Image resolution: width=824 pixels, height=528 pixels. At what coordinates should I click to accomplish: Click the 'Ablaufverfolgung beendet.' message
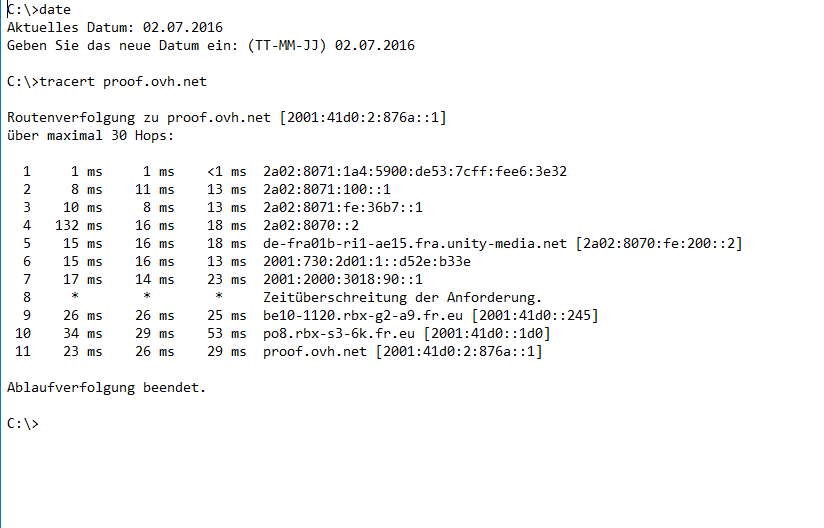click(x=106, y=387)
